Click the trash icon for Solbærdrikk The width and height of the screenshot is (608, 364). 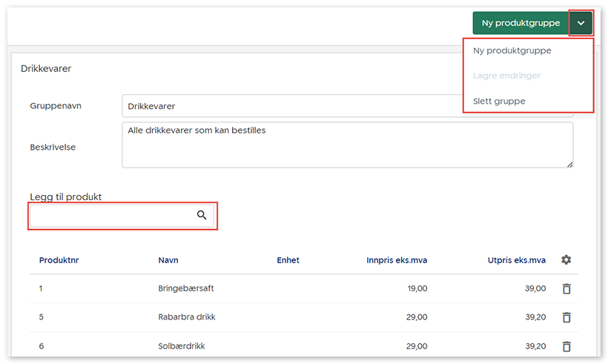(x=566, y=346)
